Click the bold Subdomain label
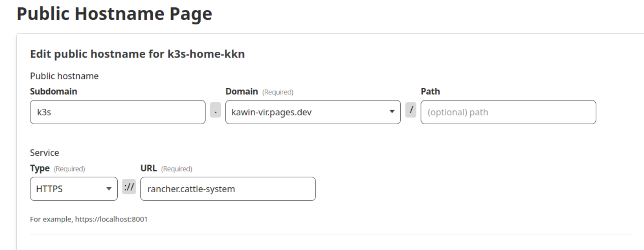The image size is (644, 250). [x=54, y=92]
